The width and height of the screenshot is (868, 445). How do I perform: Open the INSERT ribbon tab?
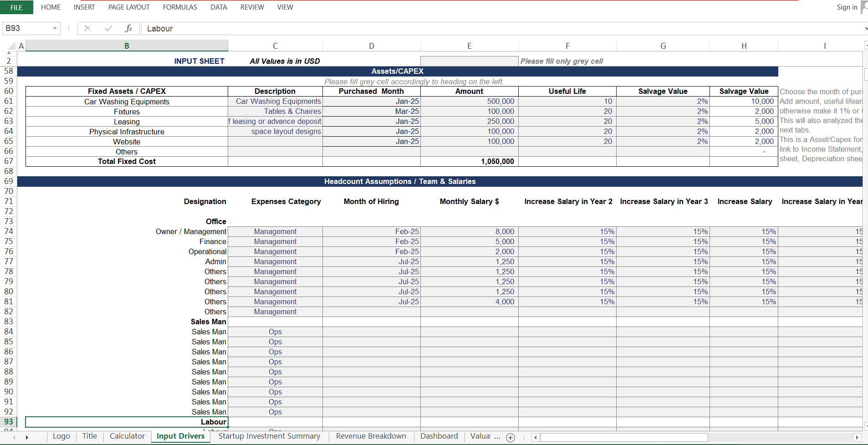pos(84,7)
